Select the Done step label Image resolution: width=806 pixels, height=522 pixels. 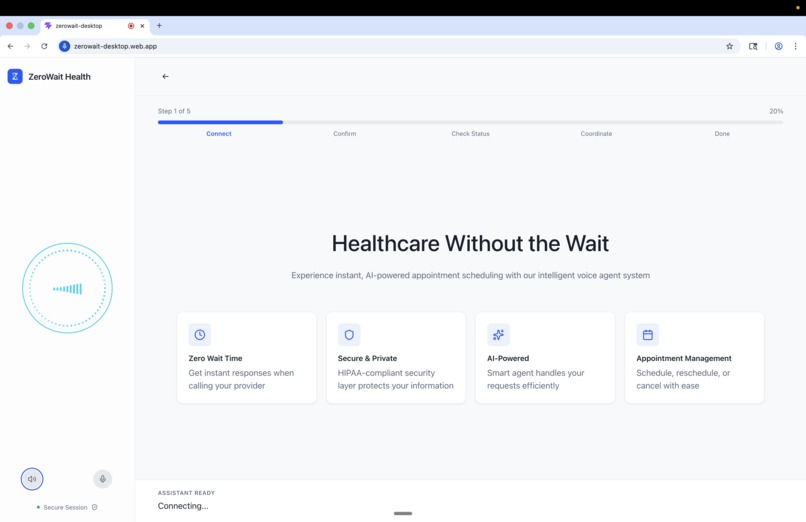(722, 134)
